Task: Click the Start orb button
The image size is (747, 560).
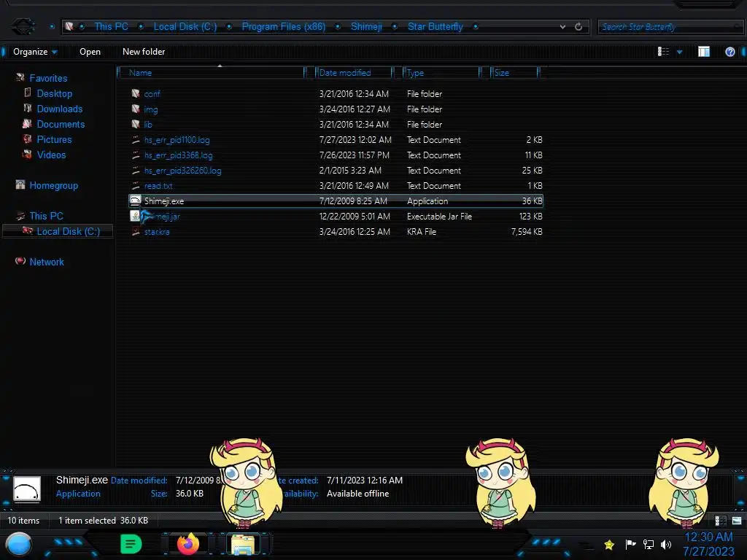Action: coord(18,544)
